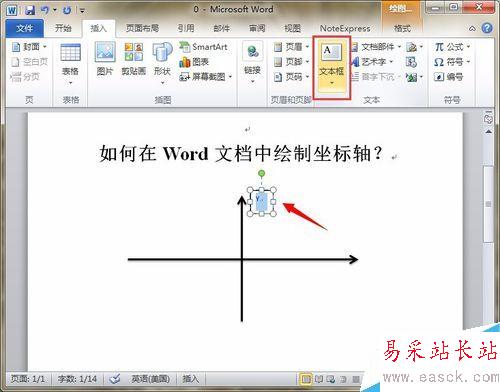The width and height of the screenshot is (500, 392).
Task: Switch to the 引用 References tab
Action: [x=186, y=28]
